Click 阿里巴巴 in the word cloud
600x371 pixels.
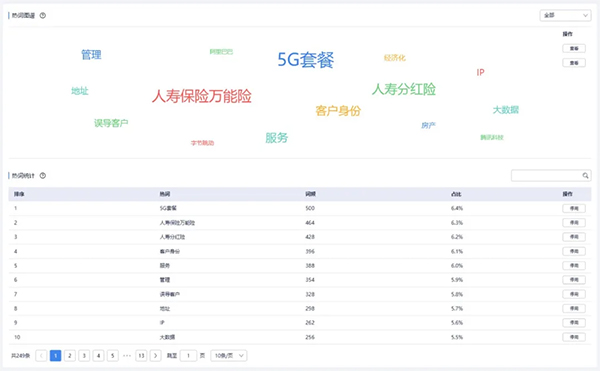pyautogui.click(x=221, y=52)
